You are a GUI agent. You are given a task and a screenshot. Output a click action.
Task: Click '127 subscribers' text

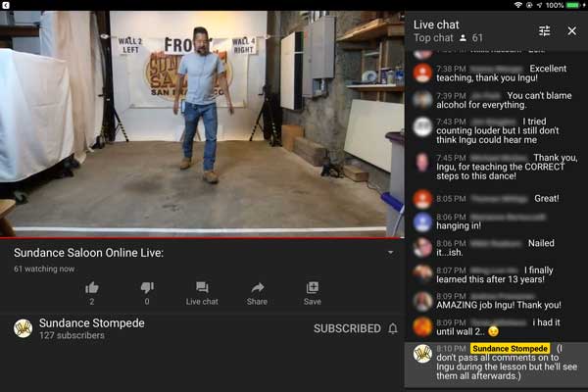(72, 335)
